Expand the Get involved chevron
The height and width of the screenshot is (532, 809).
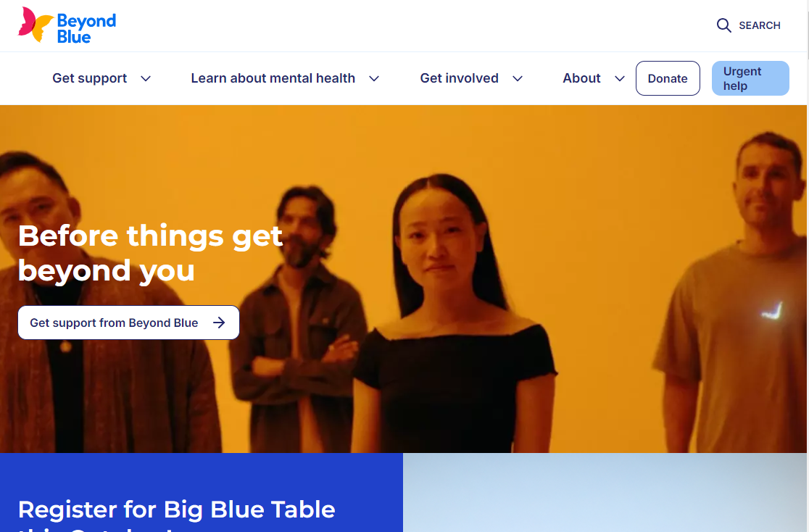(518, 78)
